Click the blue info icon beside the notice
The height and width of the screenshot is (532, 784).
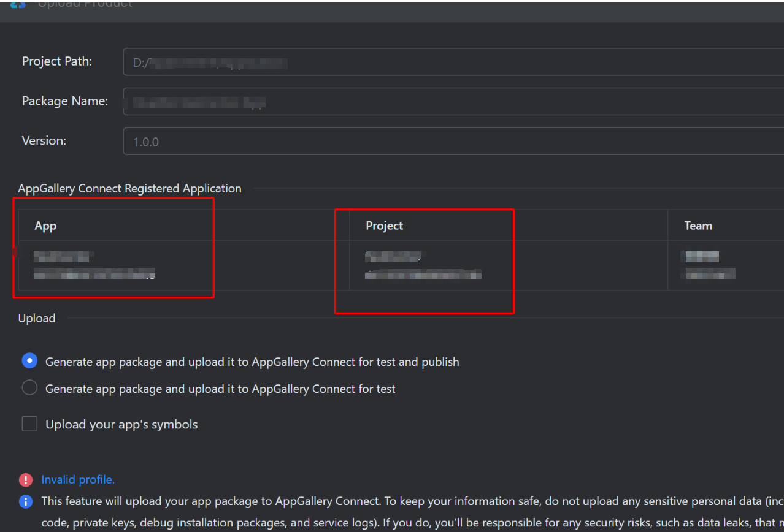click(x=26, y=502)
